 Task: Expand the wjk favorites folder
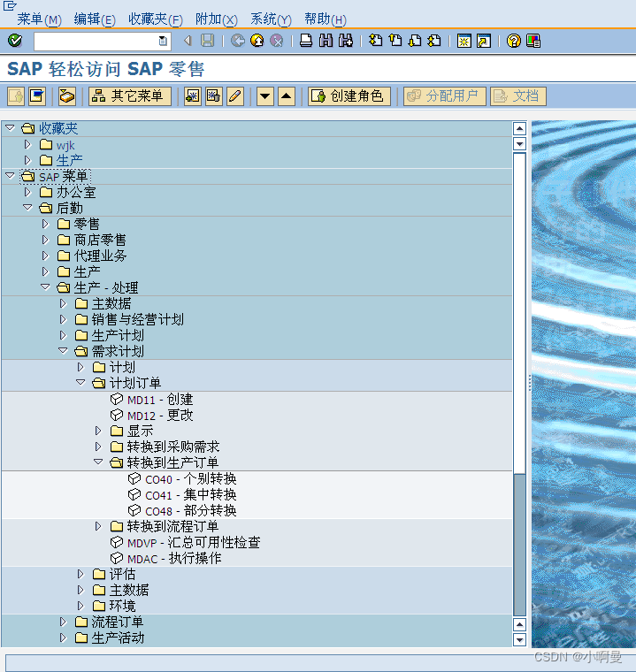(28, 144)
